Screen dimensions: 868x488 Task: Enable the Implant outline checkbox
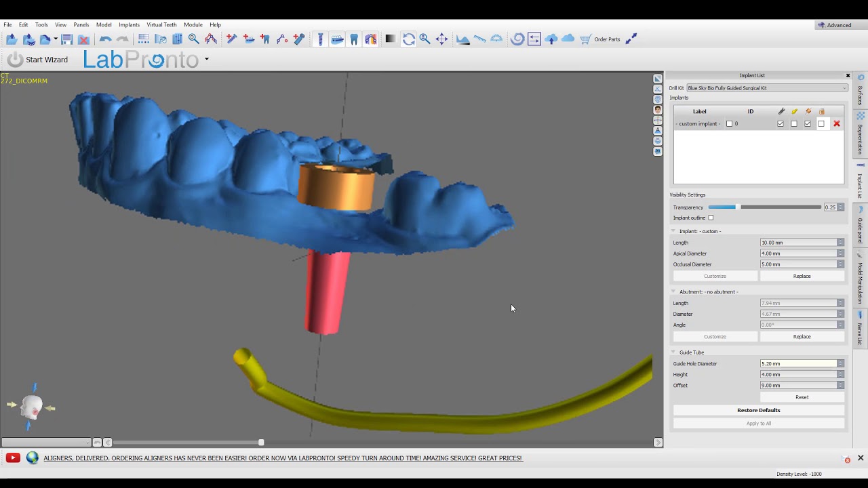coord(711,218)
